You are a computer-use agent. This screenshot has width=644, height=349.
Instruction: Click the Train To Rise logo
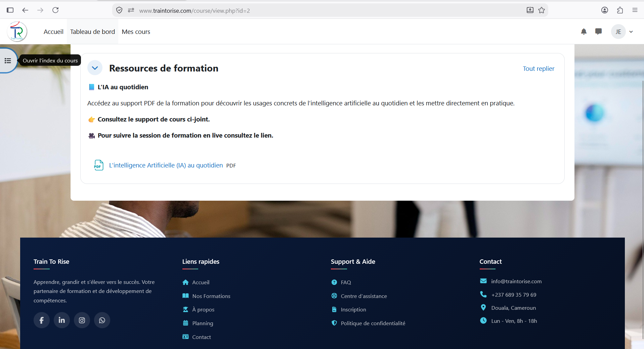coord(17,32)
